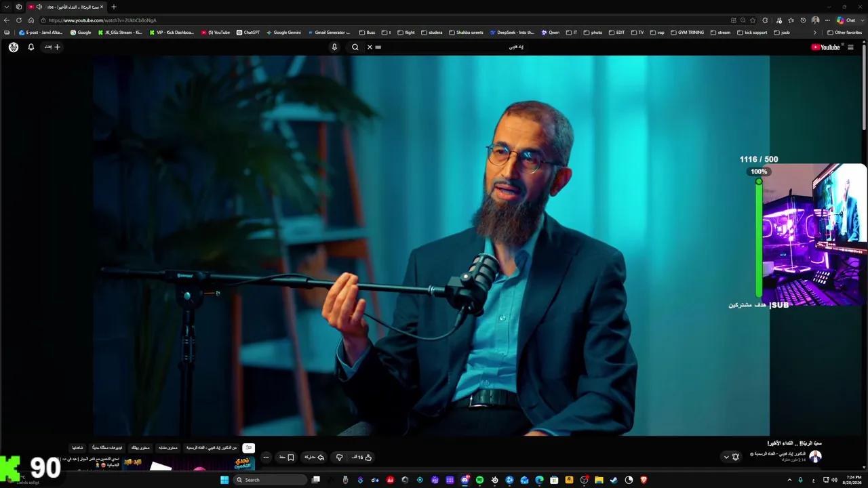Go back to previous page
This screenshot has width=868, height=488.
click(7, 20)
